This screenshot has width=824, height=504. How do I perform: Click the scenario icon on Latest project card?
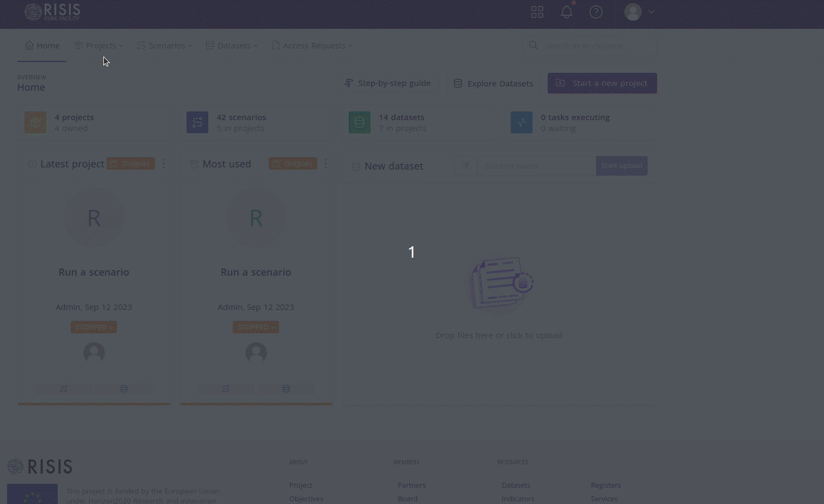point(63,388)
